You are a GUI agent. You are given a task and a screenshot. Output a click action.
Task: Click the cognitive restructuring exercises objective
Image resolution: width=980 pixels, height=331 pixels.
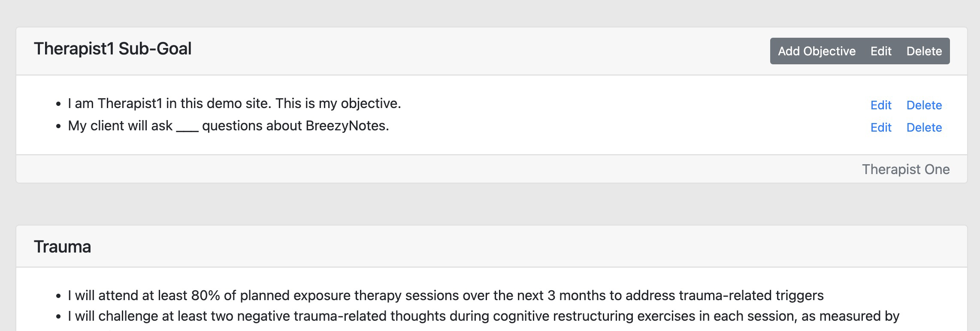483,316
